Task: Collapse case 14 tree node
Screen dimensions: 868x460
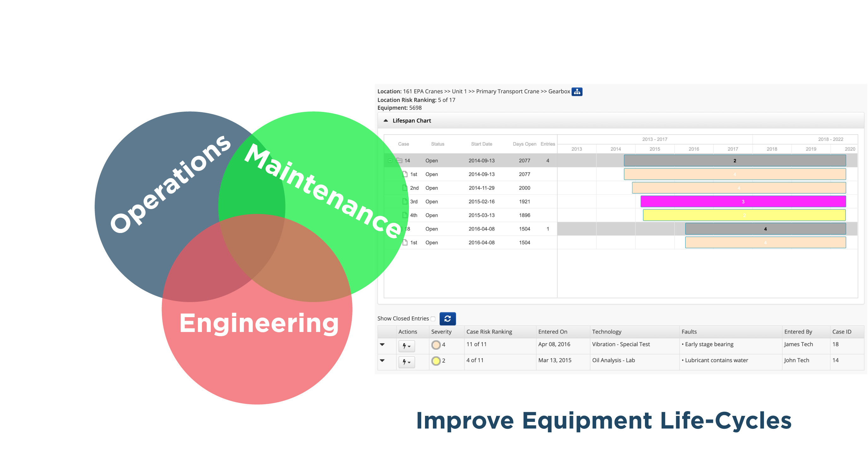Action: tap(390, 160)
